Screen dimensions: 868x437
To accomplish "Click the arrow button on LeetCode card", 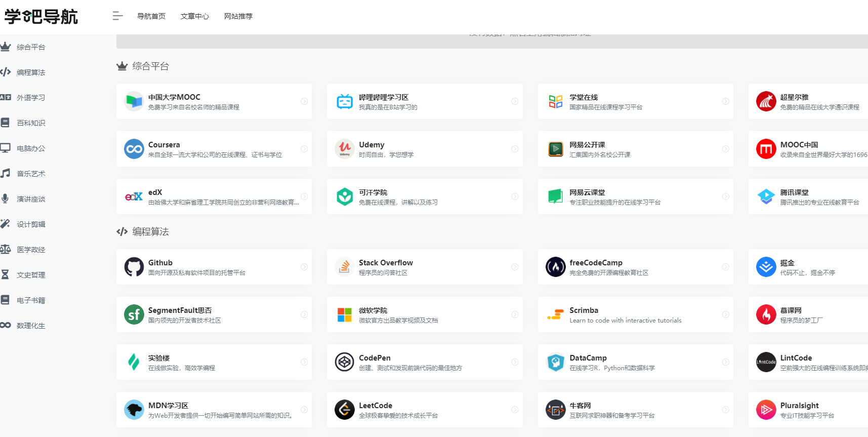I will click(515, 410).
